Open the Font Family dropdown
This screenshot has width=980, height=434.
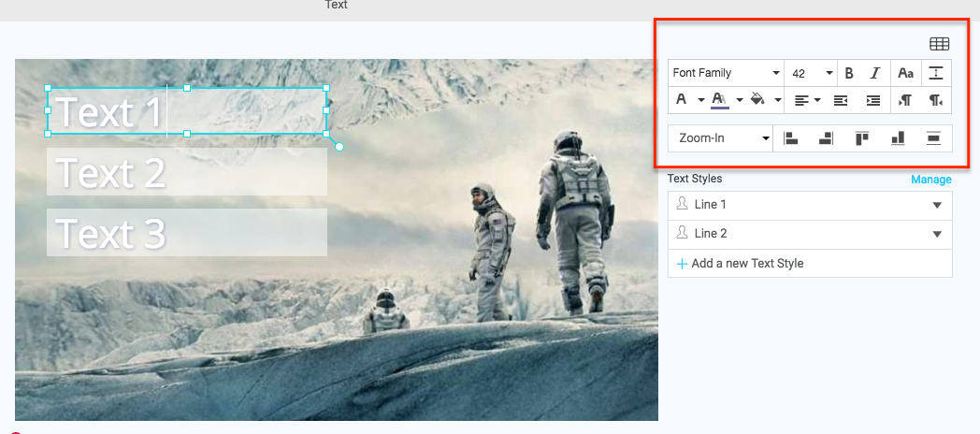[x=726, y=73]
